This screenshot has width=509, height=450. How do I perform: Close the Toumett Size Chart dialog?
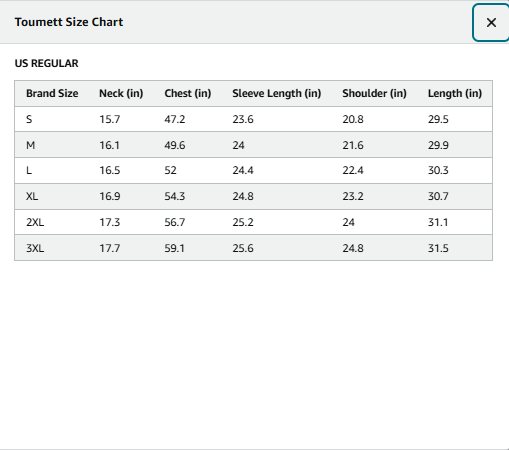click(x=491, y=23)
